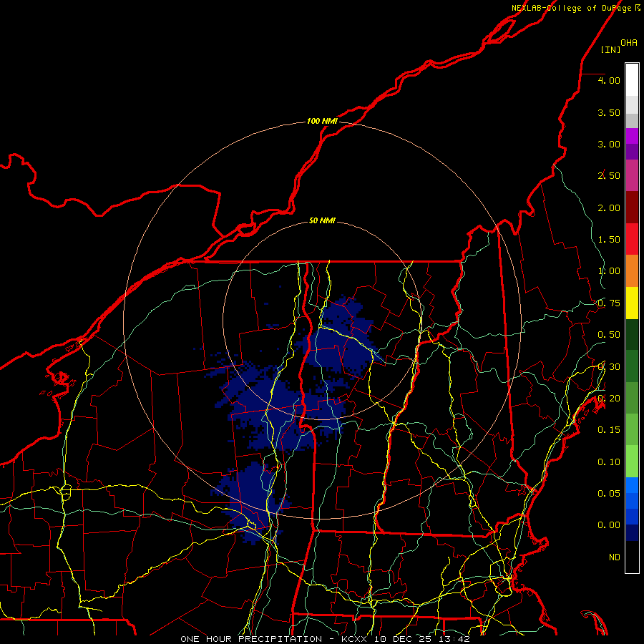Click the [IN] units label
Viewport: 644px width, 644px height.
(x=610, y=49)
